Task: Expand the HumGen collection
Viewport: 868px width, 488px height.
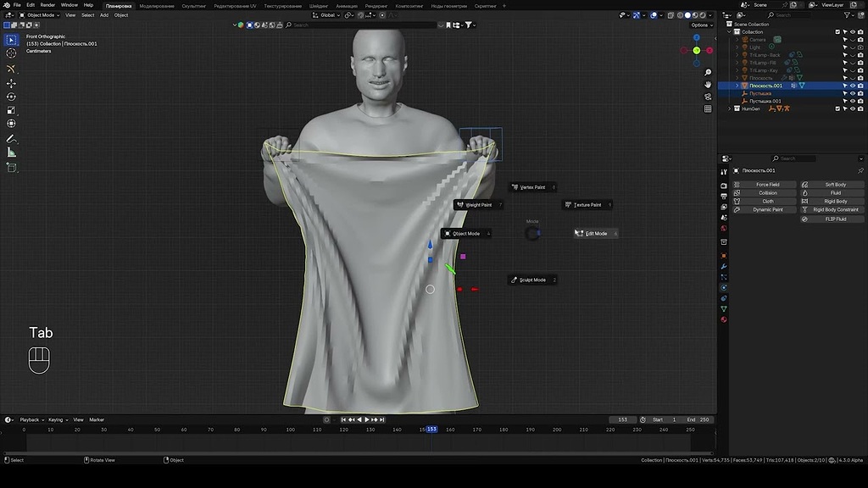Action: pos(730,109)
